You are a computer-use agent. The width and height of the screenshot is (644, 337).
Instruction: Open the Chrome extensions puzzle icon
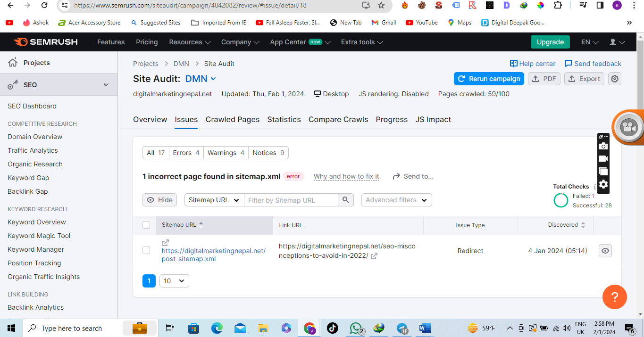pos(558,5)
